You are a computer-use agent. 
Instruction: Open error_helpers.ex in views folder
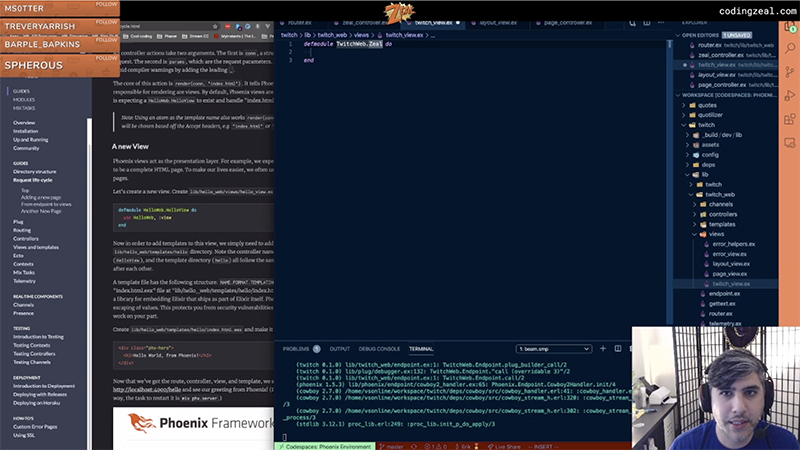tap(734, 244)
